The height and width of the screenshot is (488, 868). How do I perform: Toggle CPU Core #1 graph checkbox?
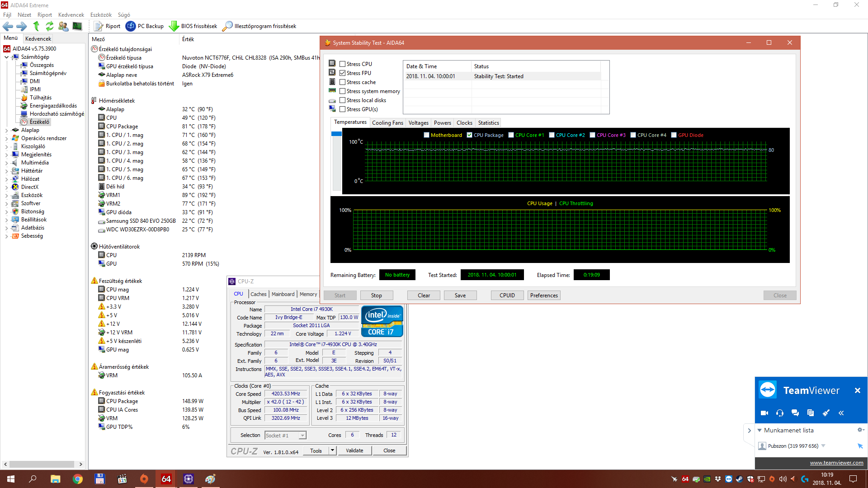[x=511, y=135]
